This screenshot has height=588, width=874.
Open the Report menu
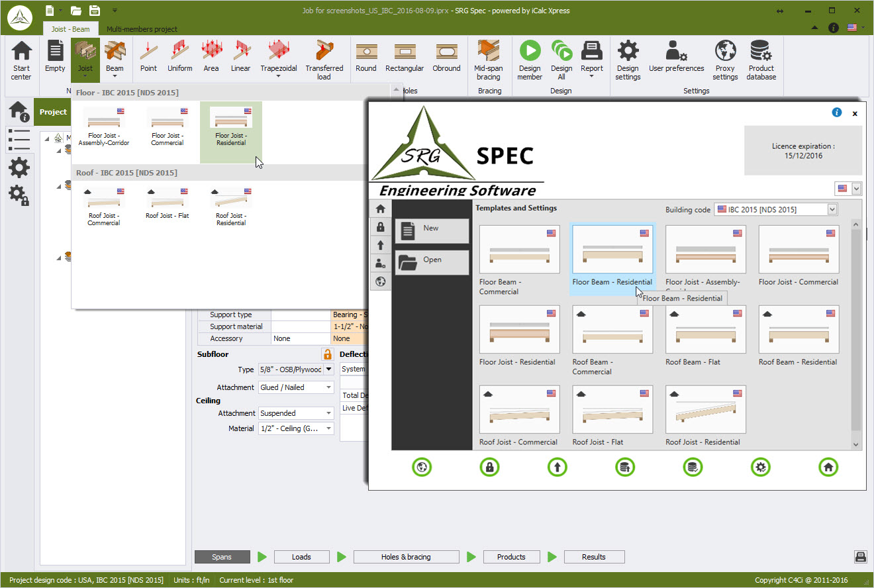[x=592, y=60]
